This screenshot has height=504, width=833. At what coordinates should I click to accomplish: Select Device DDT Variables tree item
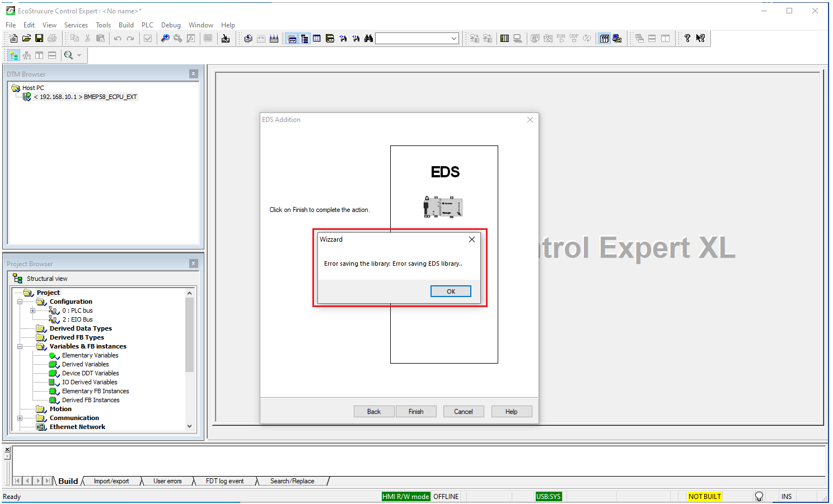(x=90, y=374)
